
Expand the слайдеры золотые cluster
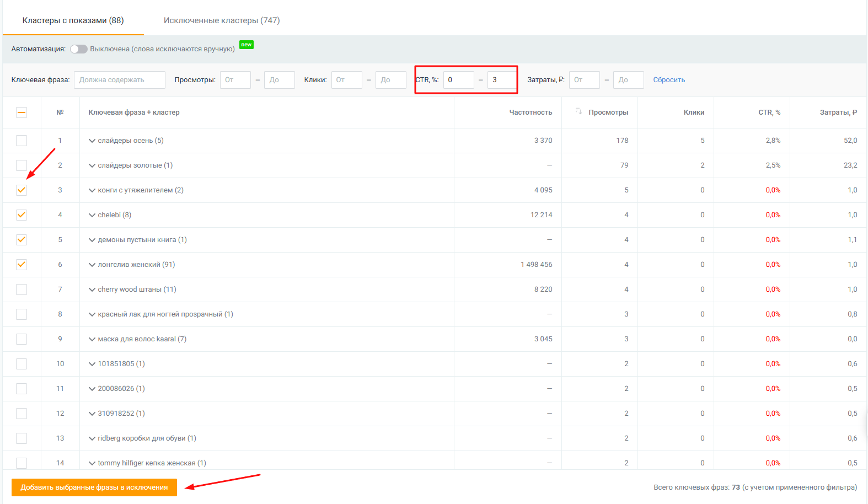tap(92, 165)
